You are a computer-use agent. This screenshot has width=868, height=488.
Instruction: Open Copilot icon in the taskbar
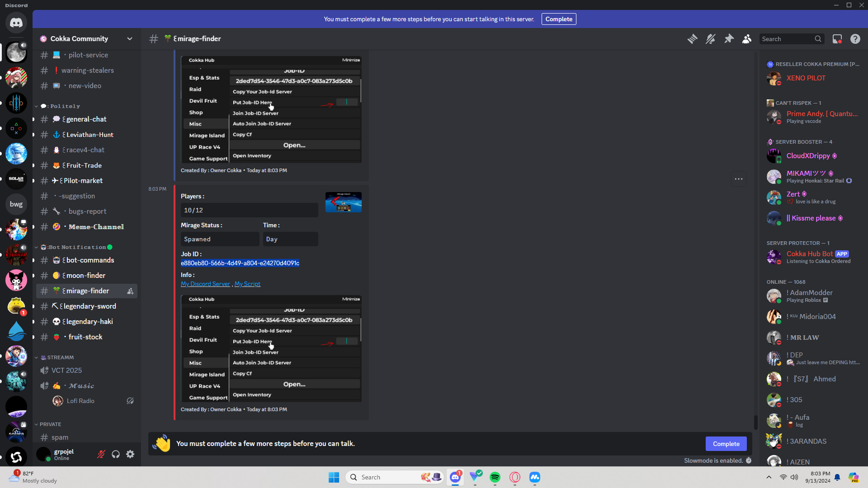pyautogui.click(x=854, y=477)
